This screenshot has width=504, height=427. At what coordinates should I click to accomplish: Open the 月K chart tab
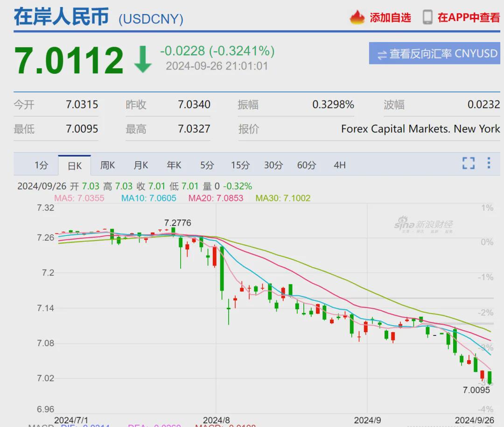tap(141, 165)
